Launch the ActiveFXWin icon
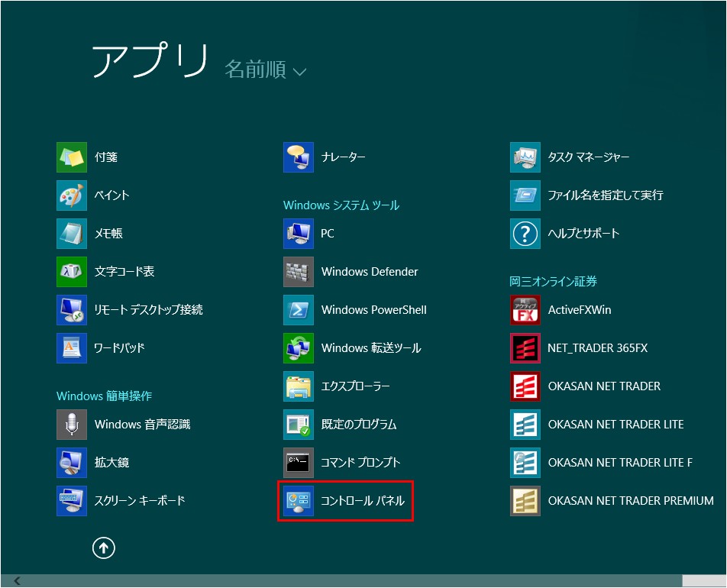Viewport: 727px width, 588px height. tap(525, 310)
